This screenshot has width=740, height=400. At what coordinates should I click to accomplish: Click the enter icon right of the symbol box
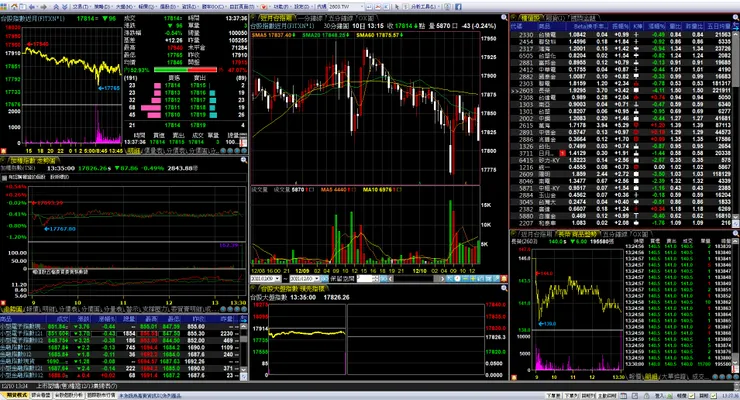[370, 7]
